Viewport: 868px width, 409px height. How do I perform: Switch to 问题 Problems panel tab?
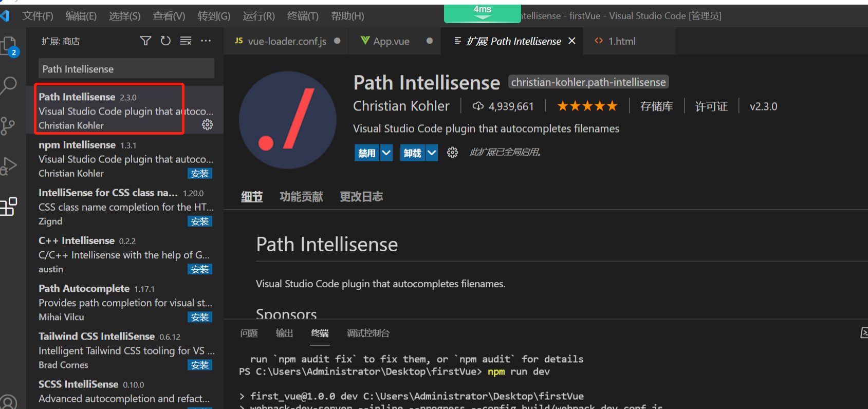pyautogui.click(x=249, y=333)
